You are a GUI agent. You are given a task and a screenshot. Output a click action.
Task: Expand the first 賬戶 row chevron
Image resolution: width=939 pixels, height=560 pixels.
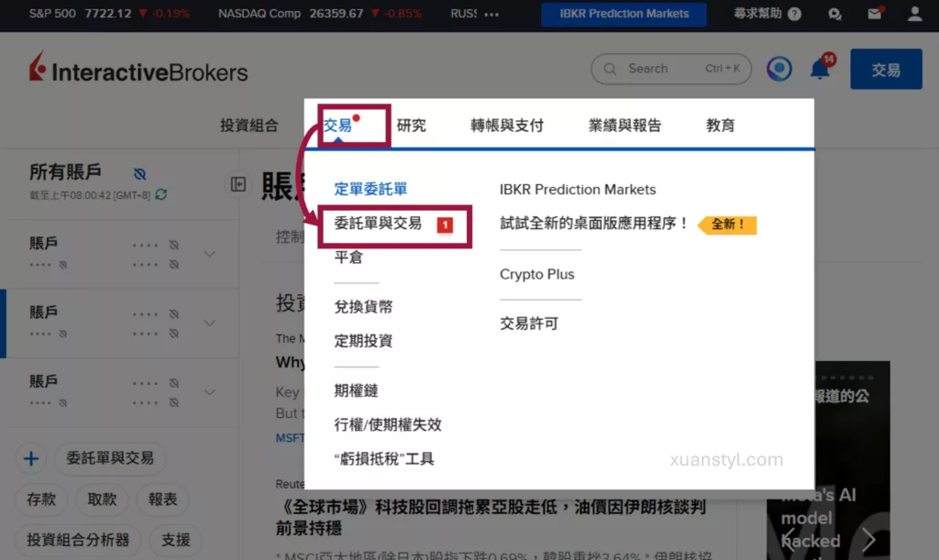(210, 254)
